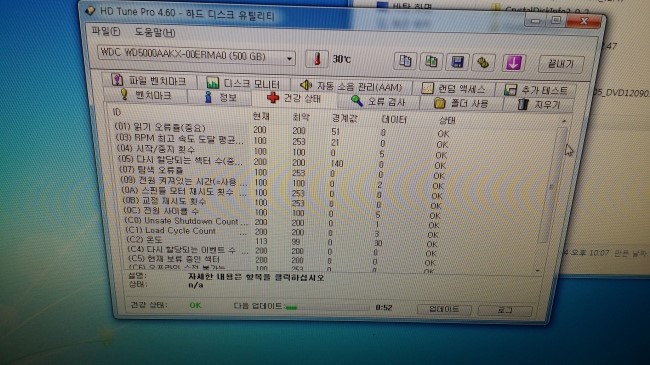Click the 상태 column header
The width and height of the screenshot is (650, 365).
447,121
